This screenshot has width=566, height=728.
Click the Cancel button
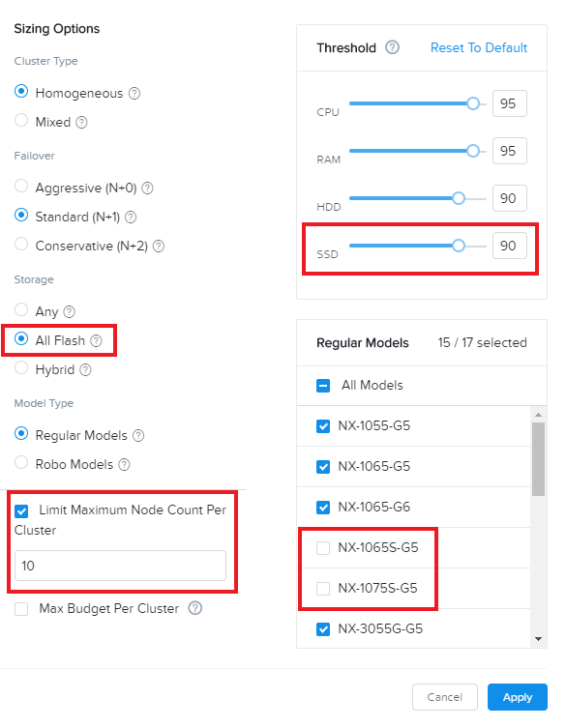click(445, 697)
